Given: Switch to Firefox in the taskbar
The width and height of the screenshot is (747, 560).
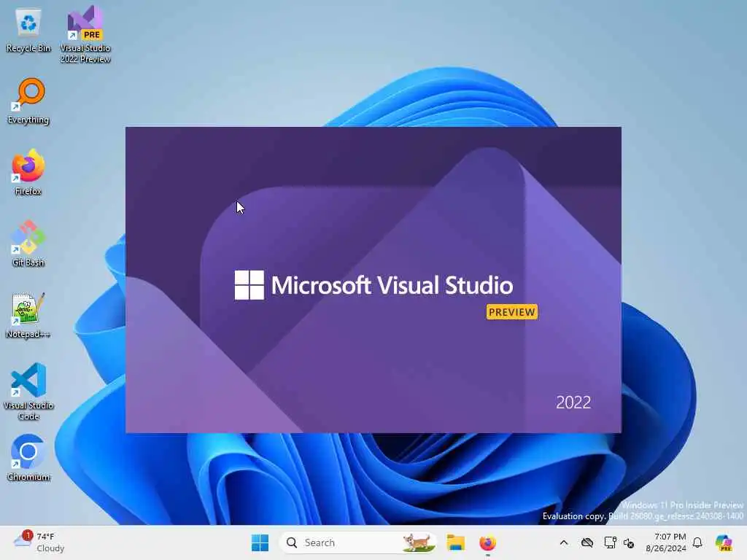Looking at the screenshot, I should click(487, 542).
